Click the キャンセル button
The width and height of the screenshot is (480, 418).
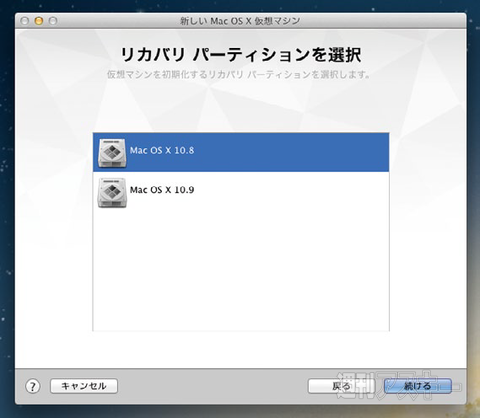point(84,386)
